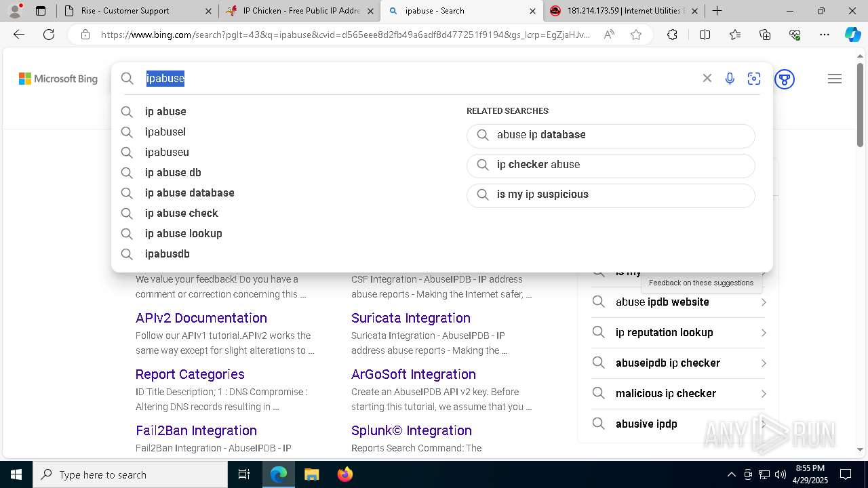This screenshot has width=868, height=488.
Task: Open Browser essentials heart icon
Action: tap(795, 35)
